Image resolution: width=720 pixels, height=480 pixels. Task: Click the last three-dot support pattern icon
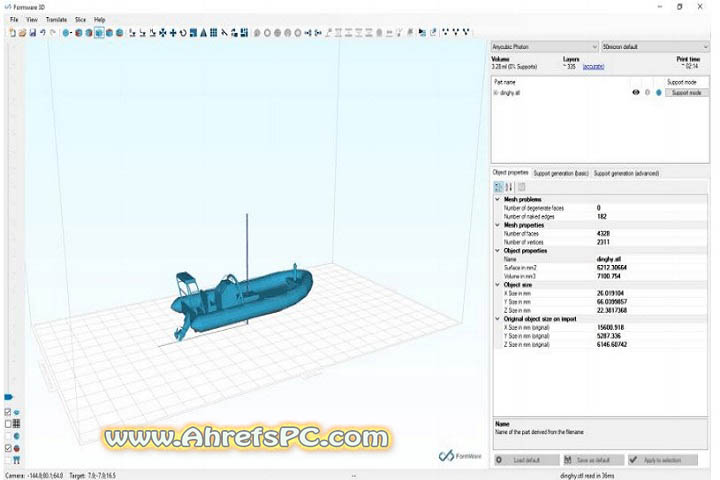pyautogui.click(x=466, y=32)
